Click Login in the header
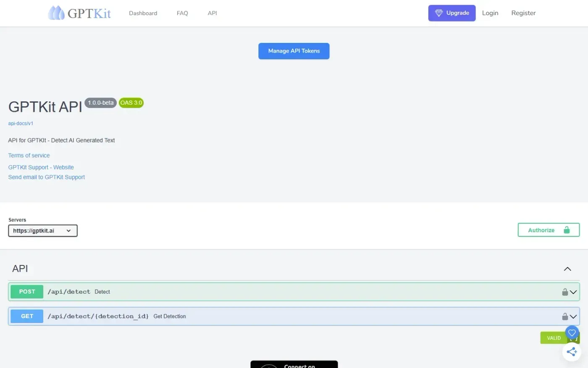This screenshot has width=588, height=368. [x=490, y=13]
